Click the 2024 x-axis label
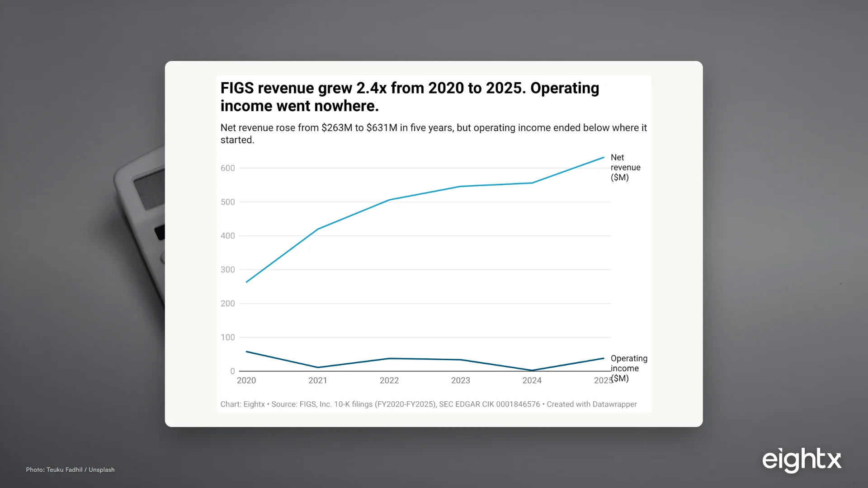This screenshot has width=868, height=488. [532, 380]
